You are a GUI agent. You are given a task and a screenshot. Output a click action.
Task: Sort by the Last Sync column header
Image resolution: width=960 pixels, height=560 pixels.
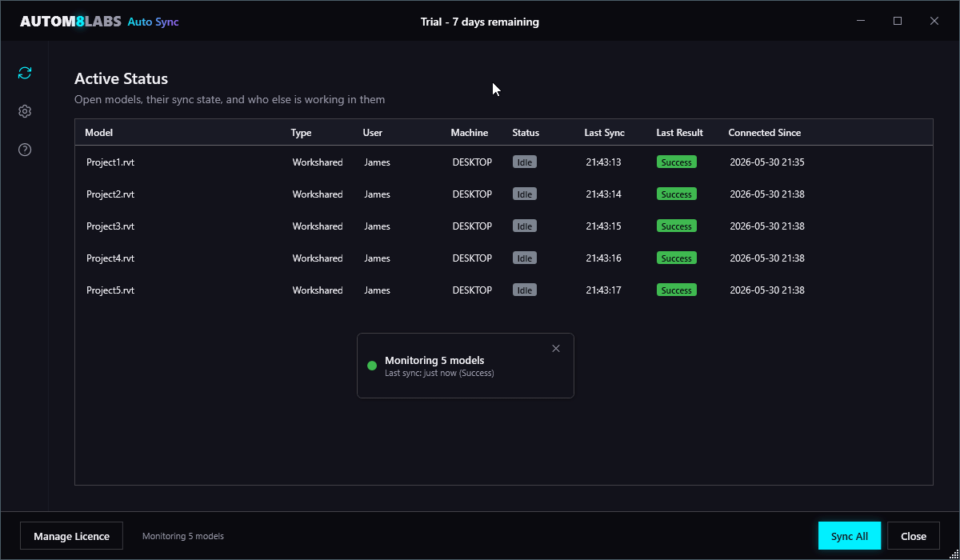point(604,133)
